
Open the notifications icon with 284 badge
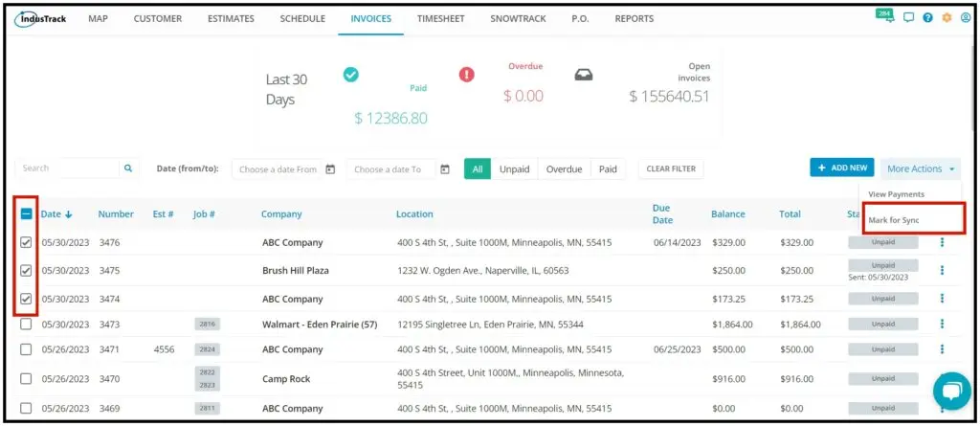[x=884, y=16]
